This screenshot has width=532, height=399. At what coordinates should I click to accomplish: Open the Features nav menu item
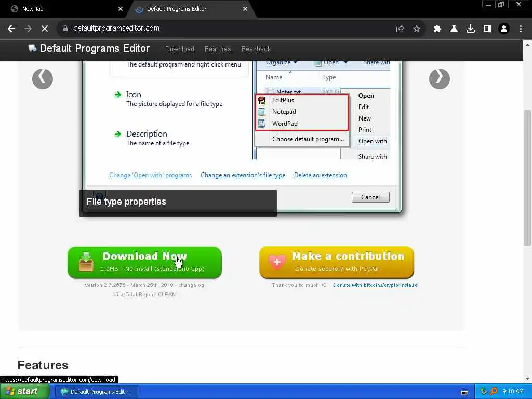pyautogui.click(x=218, y=49)
